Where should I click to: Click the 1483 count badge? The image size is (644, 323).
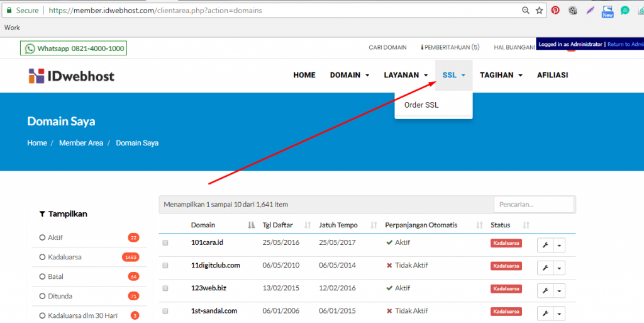click(x=131, y=258)
